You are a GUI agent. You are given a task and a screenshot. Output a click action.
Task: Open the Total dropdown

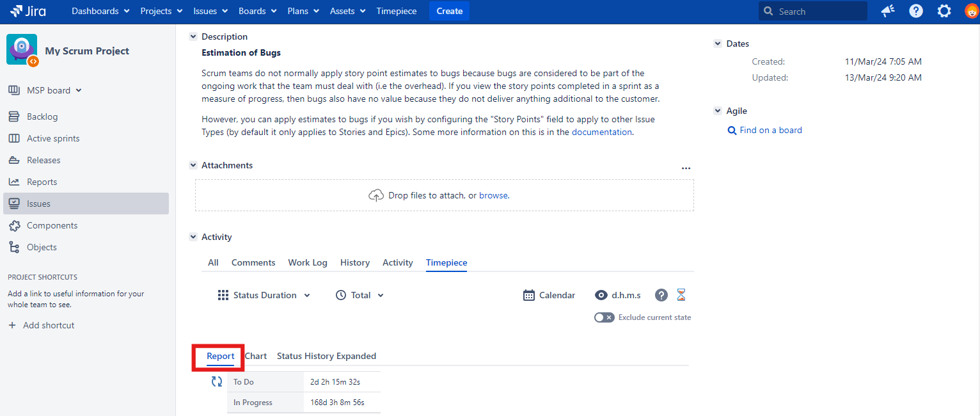360,295
